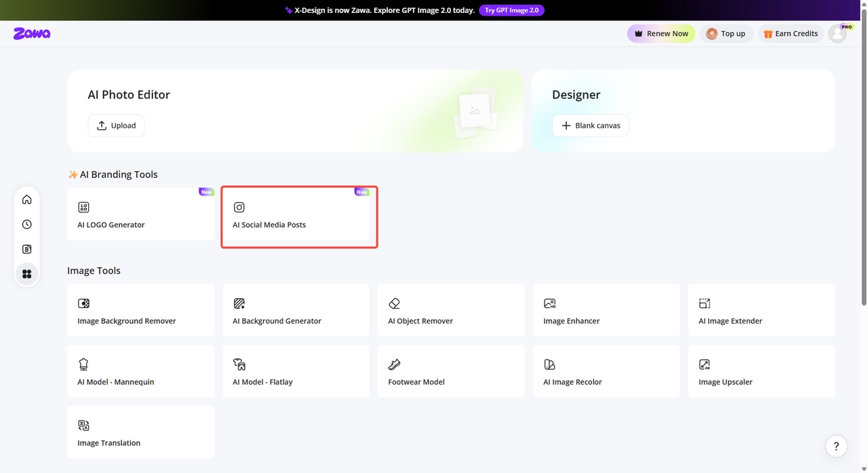Open the Footwear Model label

(416, 382)
